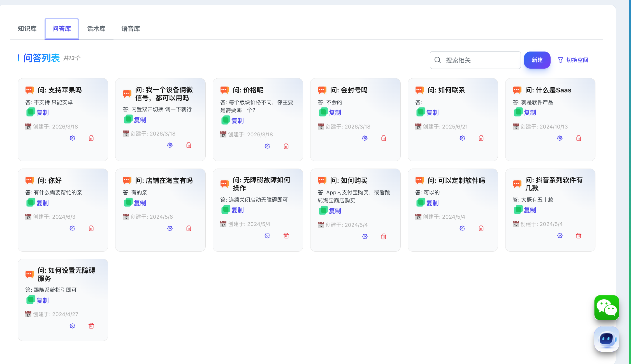Click the gear icon on the 抖音系列软件有几款 card

click(560, 236)
